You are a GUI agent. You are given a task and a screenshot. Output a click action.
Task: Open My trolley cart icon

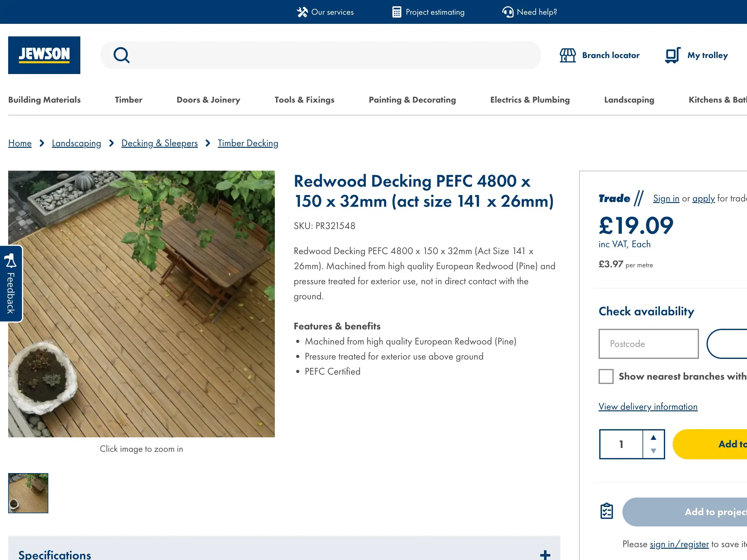coord(672,55)
